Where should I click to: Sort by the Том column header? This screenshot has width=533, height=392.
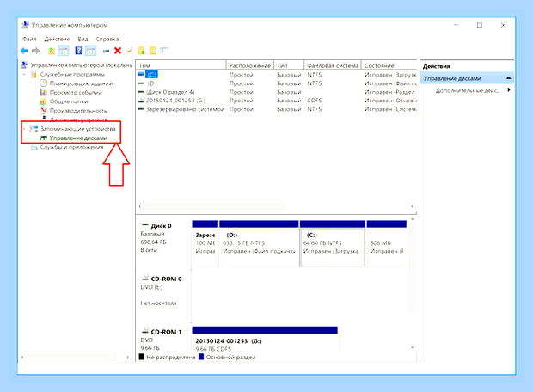coord(181,65)
